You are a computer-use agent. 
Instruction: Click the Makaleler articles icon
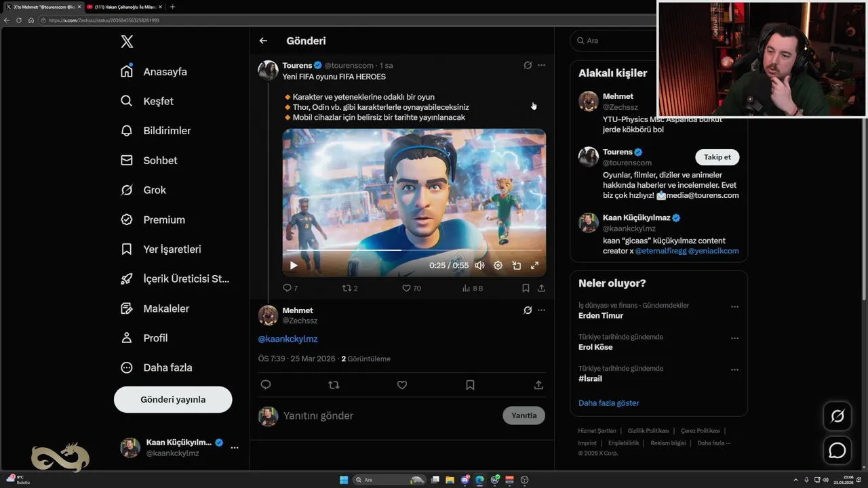(127, 308)
